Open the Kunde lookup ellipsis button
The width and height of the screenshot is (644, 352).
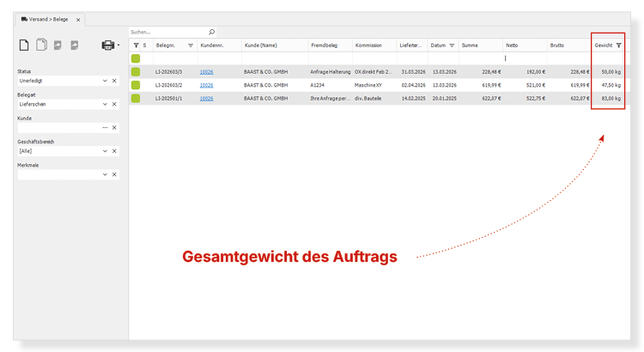tap(105, 127)
